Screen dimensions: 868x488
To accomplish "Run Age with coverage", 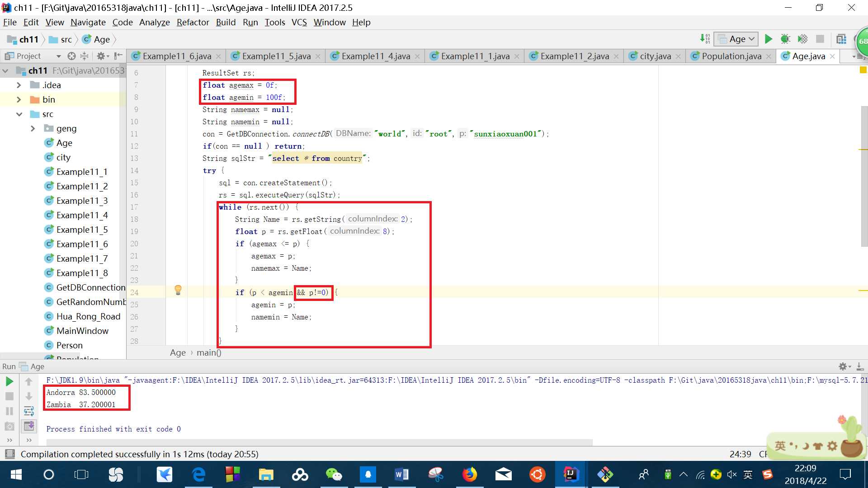I will pyautogui.click(x=802, y=39).
